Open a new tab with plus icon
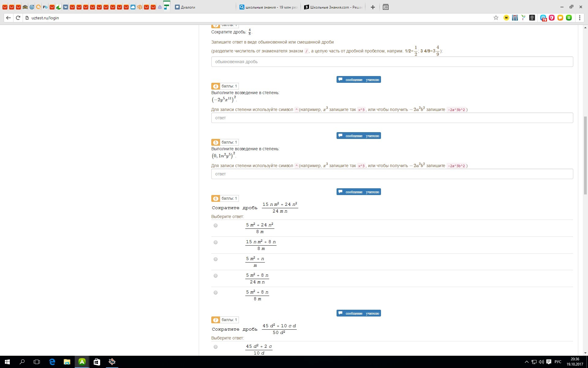 coord(373,7)
